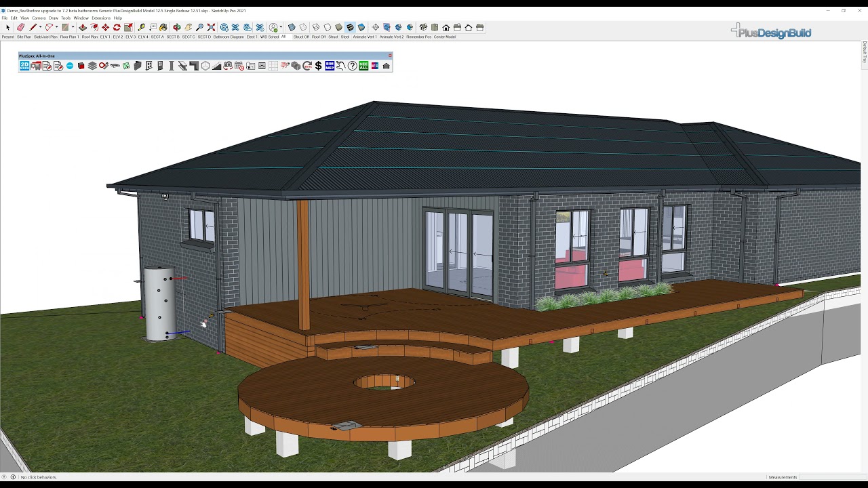Toggle the Monochrome face style

tap(361, 28)
